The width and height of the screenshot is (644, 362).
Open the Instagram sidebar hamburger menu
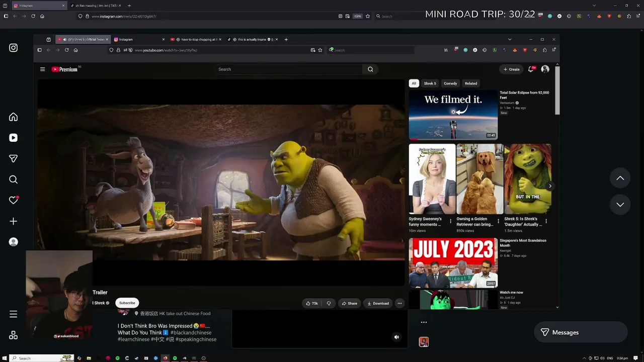[14, 314]
